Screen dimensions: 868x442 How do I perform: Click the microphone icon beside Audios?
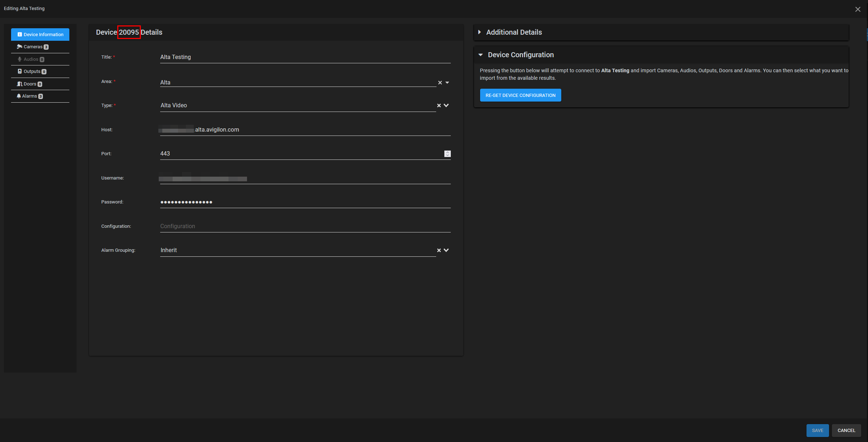[20, 59]
